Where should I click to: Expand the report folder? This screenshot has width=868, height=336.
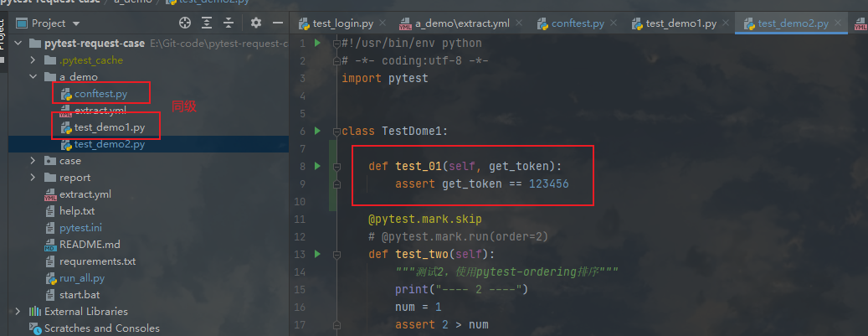[33, 178]
